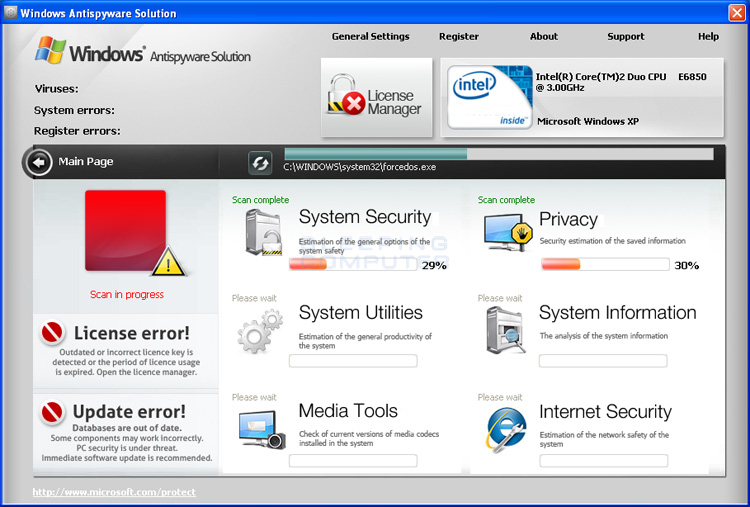The image size is (750, 507).
Task: Click the System Information magnifier icon
Action: (x=506, y=331)
